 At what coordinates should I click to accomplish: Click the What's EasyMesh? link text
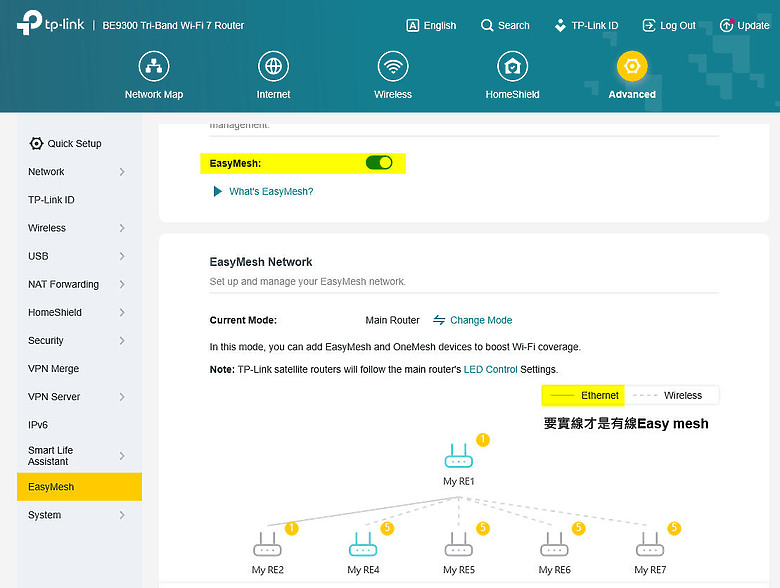coord(271,192)
